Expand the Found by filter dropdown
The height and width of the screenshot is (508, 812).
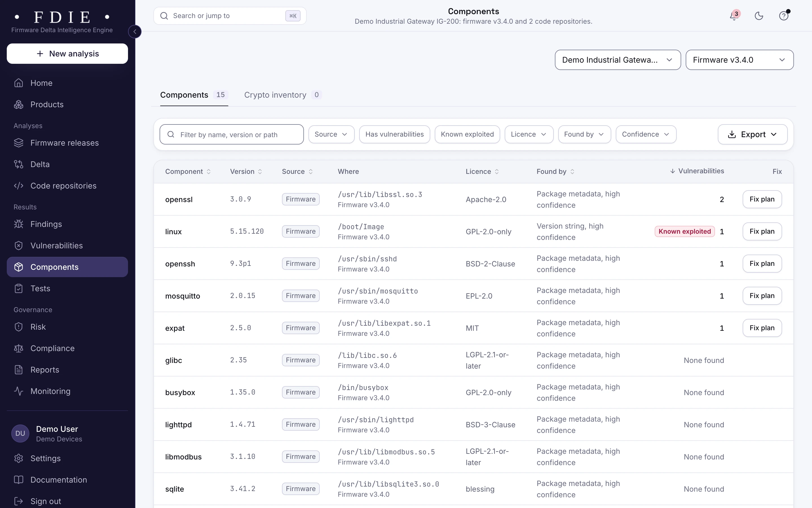pyautogui.click(x=584, y=134)
